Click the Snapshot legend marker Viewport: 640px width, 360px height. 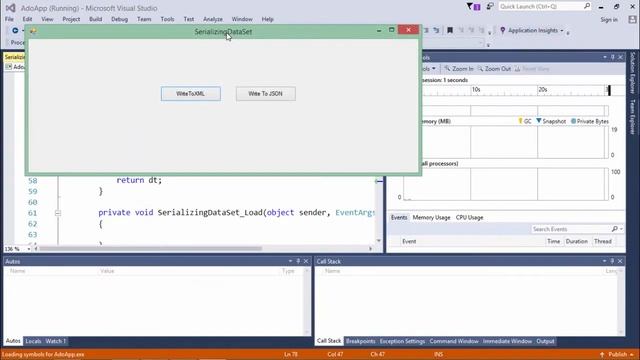(539, 121)
